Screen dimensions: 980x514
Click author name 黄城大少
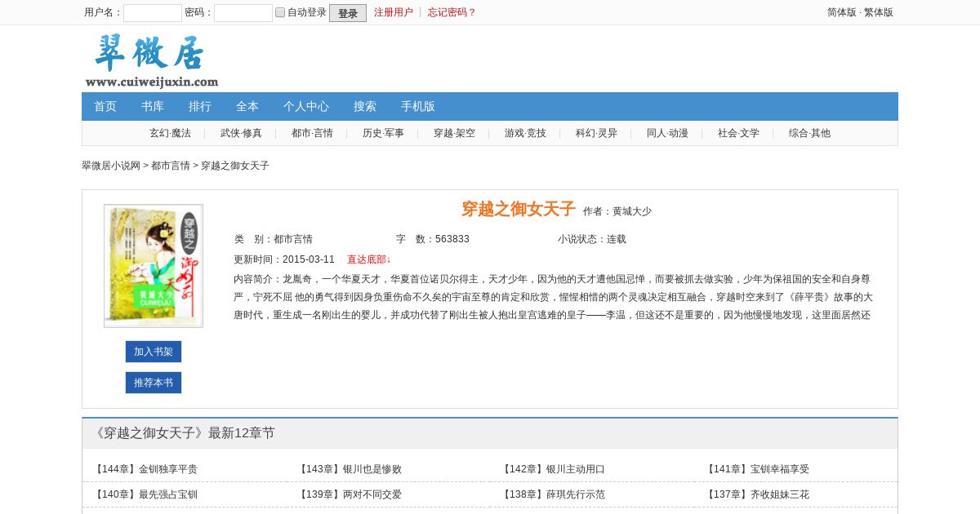click(632, 211)
